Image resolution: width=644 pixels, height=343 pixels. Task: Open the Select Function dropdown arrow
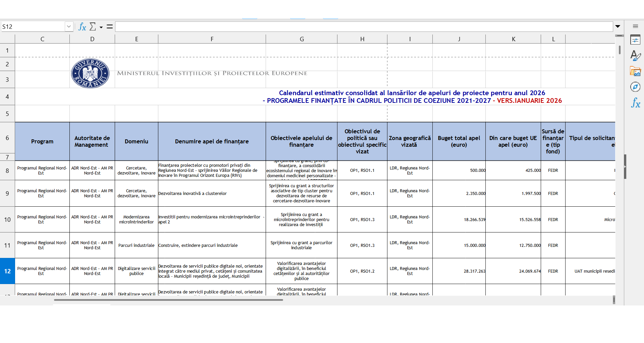pyautogui.click(x=101, y=27)
